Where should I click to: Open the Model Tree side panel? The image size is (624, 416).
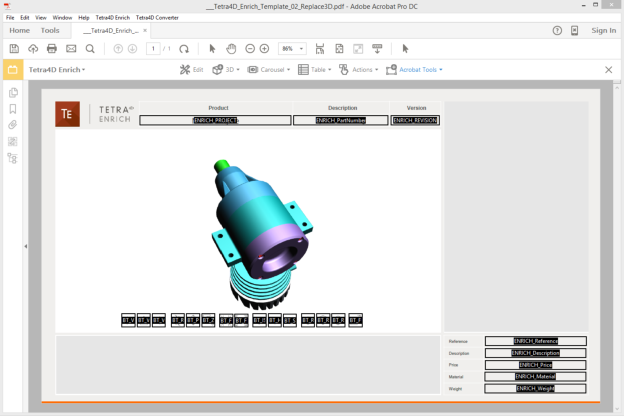[13, 158]
